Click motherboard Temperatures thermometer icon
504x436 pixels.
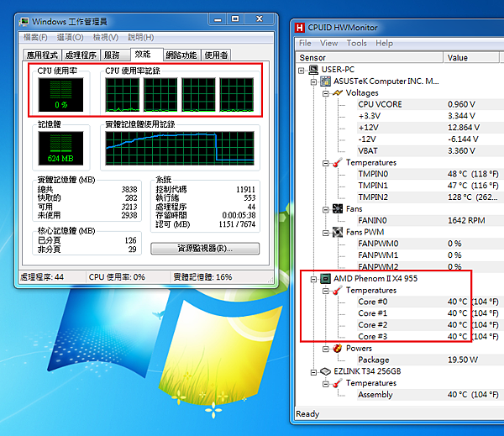click(x=337, y=163)
